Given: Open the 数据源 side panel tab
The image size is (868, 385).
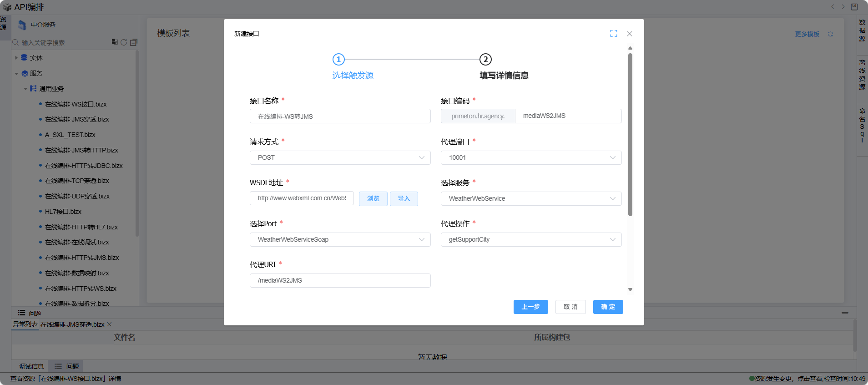Looking at the screenshot, I should click(x=862, y=30).
